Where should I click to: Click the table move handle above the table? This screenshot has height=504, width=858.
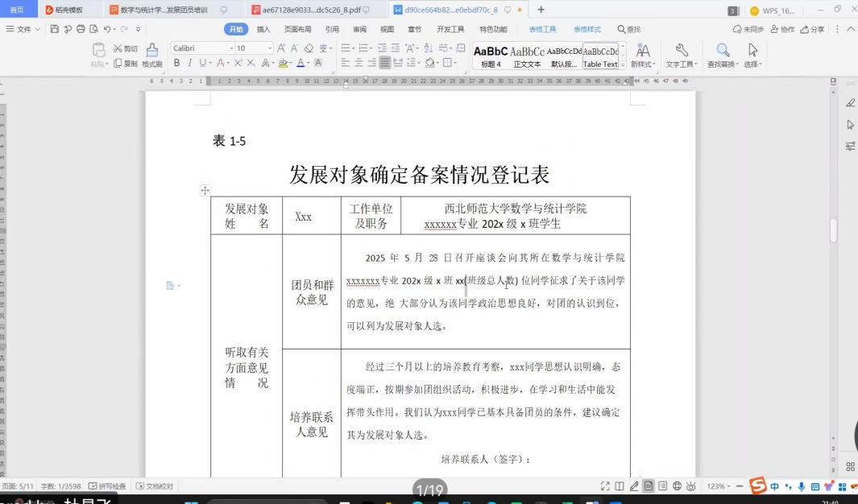point(205,190)
